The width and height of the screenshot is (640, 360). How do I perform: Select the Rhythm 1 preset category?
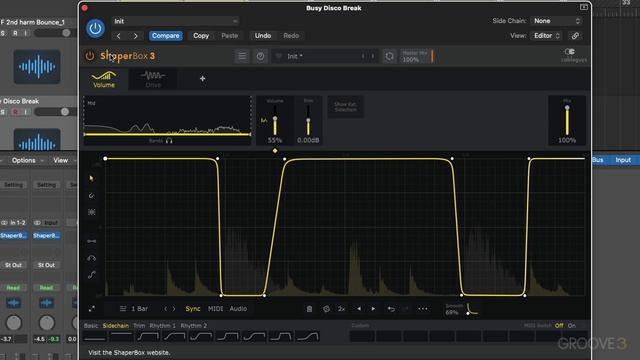[x=162, y=326]
